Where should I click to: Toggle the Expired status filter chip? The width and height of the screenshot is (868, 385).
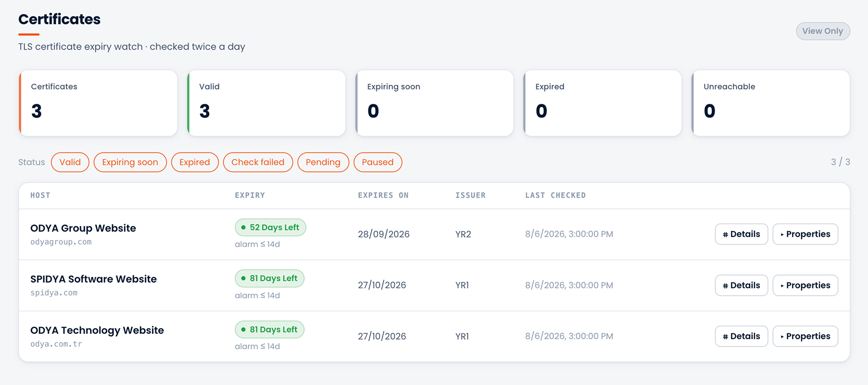(x=195, y=162)
